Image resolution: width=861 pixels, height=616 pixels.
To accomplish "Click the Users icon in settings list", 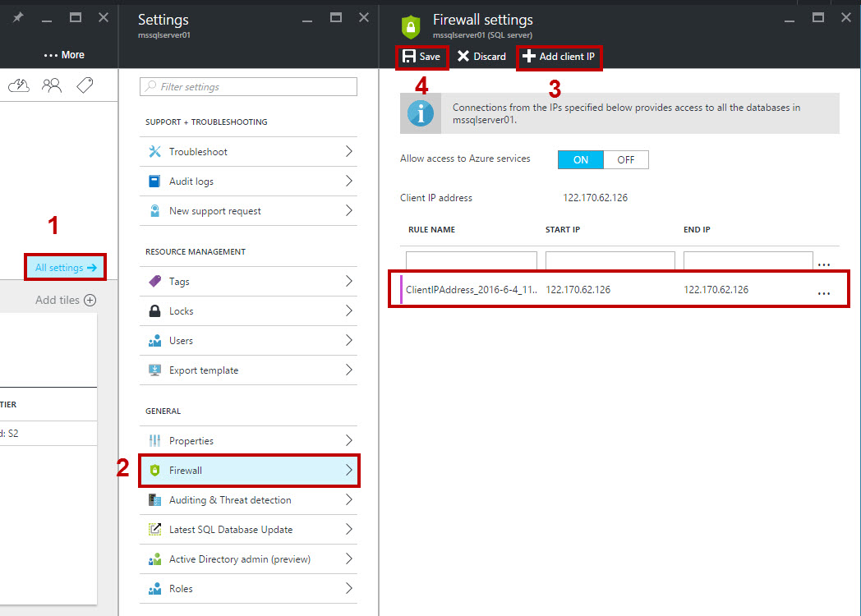I will tap(154, 340).
